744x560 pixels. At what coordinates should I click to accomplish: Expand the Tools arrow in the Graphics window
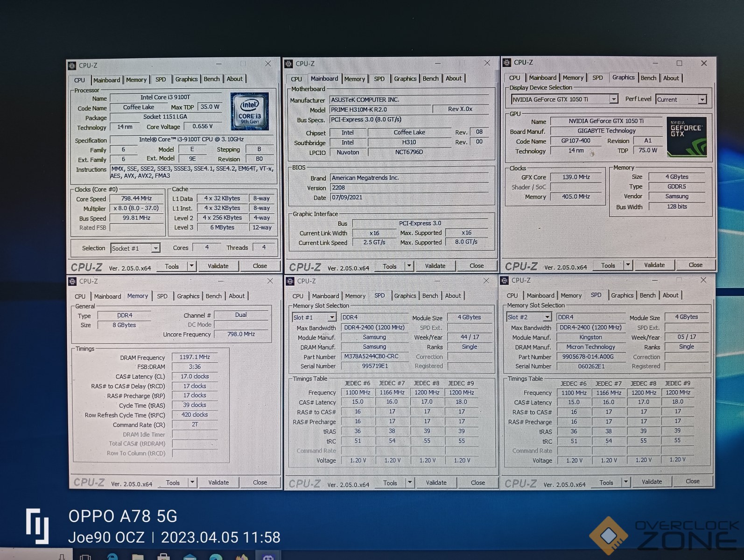pyautogui.click(x=628, y=265)
